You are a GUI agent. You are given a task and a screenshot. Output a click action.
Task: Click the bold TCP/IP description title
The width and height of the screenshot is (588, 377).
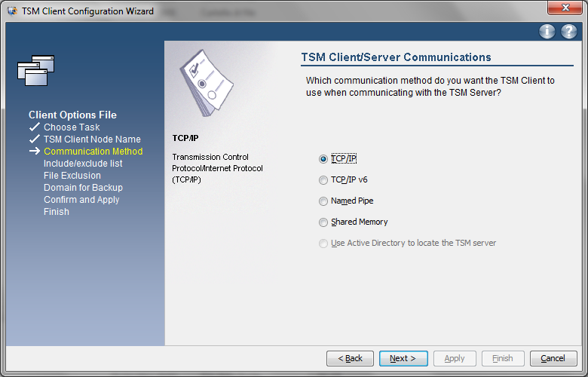pos(185,138)
